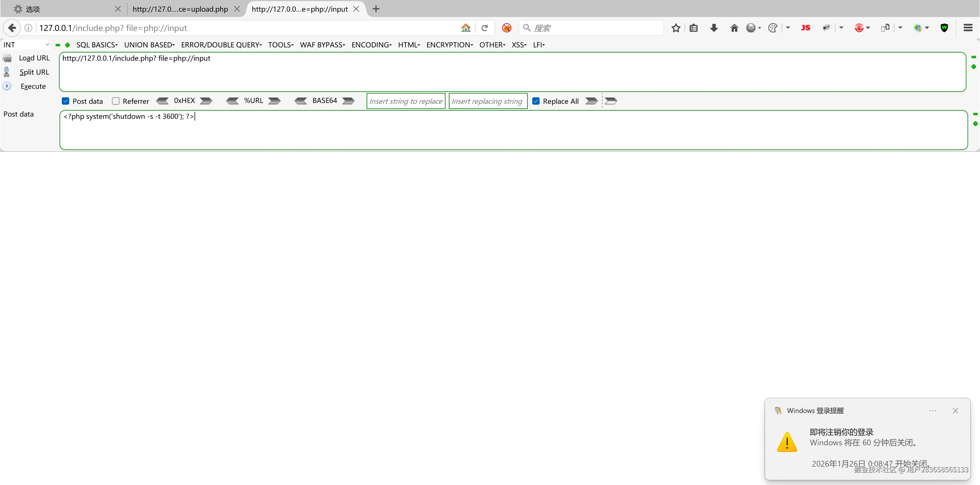This screenshot has width=980, height=485.
Task: Reload the page with the refresh icon
Action: click(484, 28)
